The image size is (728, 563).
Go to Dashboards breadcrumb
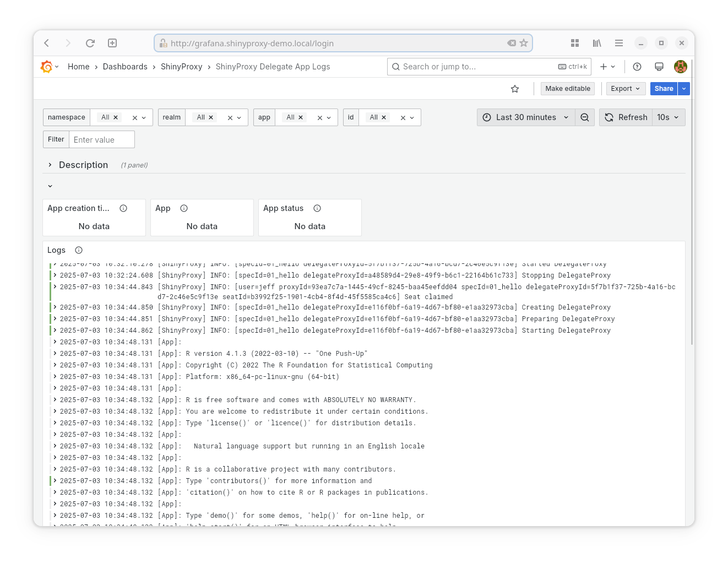(125, 67)
